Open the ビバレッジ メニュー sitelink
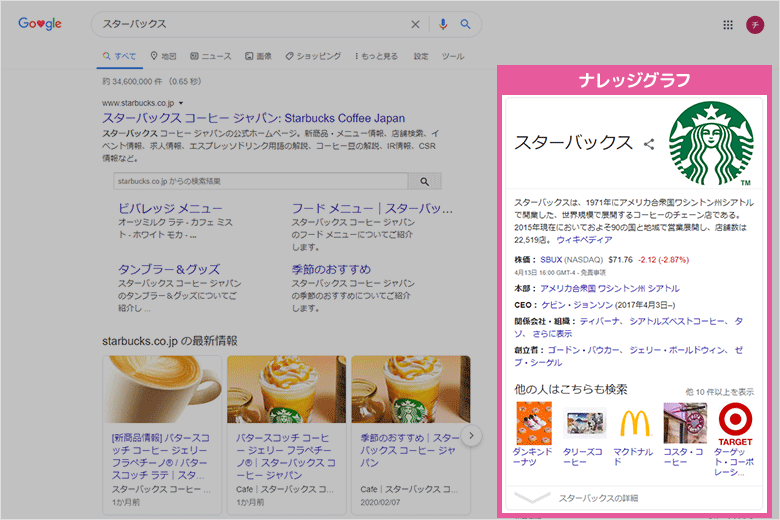The image size is (780, 520). tap(170, 208)
